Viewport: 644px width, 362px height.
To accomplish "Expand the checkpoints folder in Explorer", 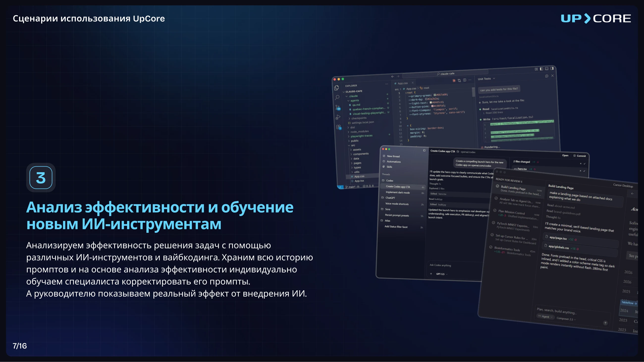I will [349, 119].
